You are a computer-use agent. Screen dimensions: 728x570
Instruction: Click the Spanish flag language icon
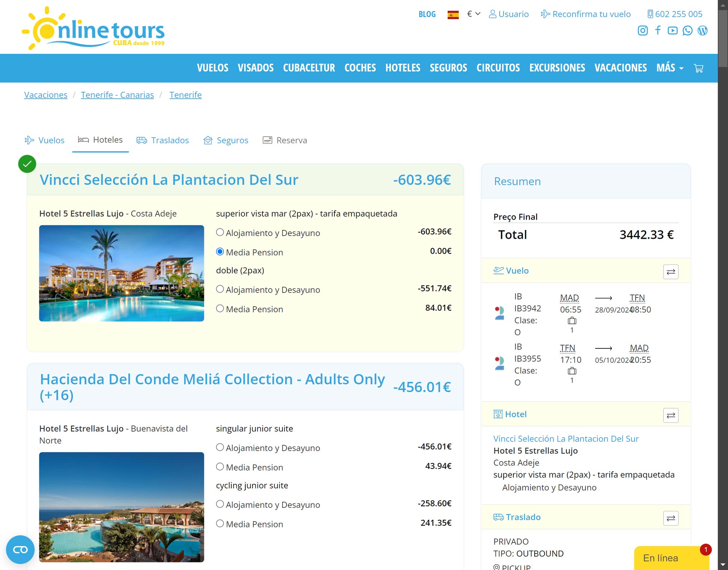(x=453, y=15)
